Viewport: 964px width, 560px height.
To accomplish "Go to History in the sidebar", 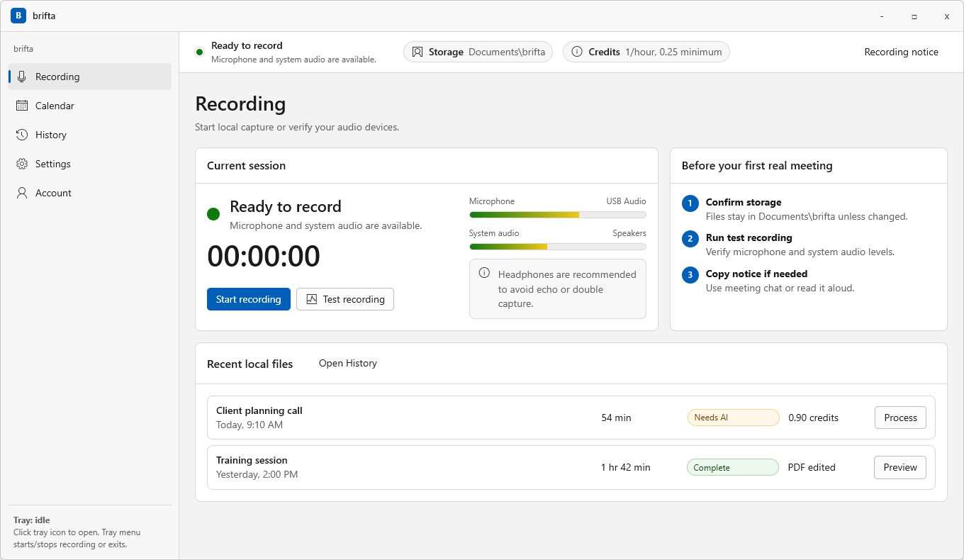I will [90, 135].
